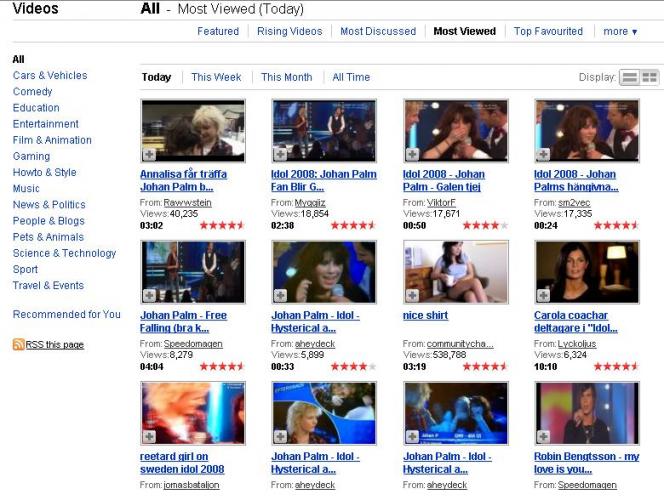
Task: Show All Time most viewed videos
Action: pyautogui.click(x=351, y=77)
